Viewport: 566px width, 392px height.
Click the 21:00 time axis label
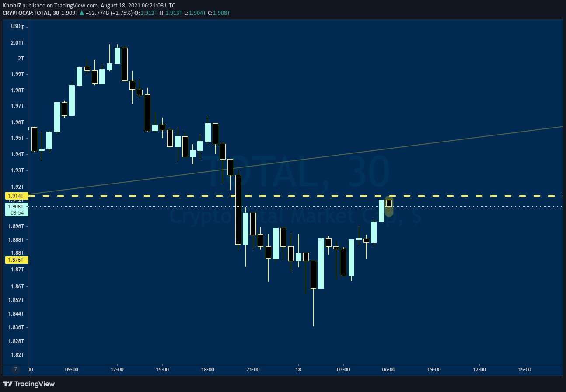pyautogui.click(x=253, y=370)
